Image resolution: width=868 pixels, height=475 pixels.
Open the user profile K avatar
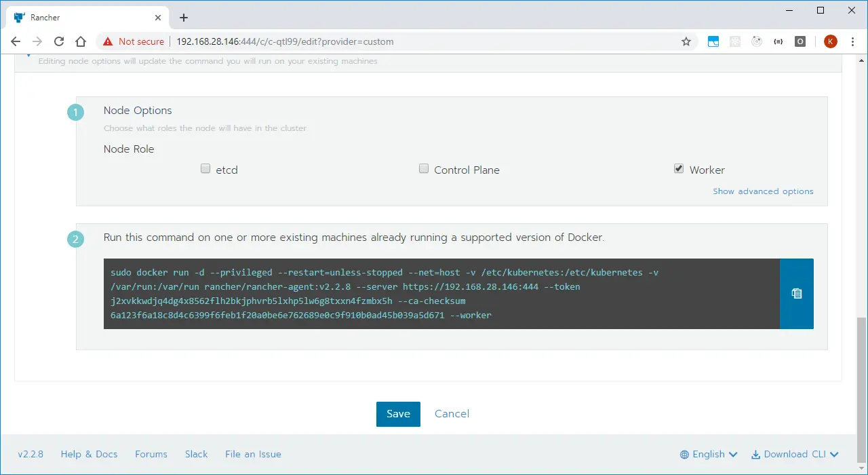pyautogui.click(x=831, y=41)
